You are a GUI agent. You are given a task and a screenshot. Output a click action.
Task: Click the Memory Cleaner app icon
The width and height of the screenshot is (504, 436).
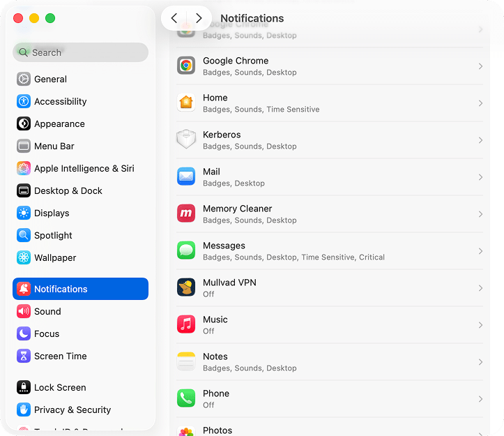click(x=186, y=213)
